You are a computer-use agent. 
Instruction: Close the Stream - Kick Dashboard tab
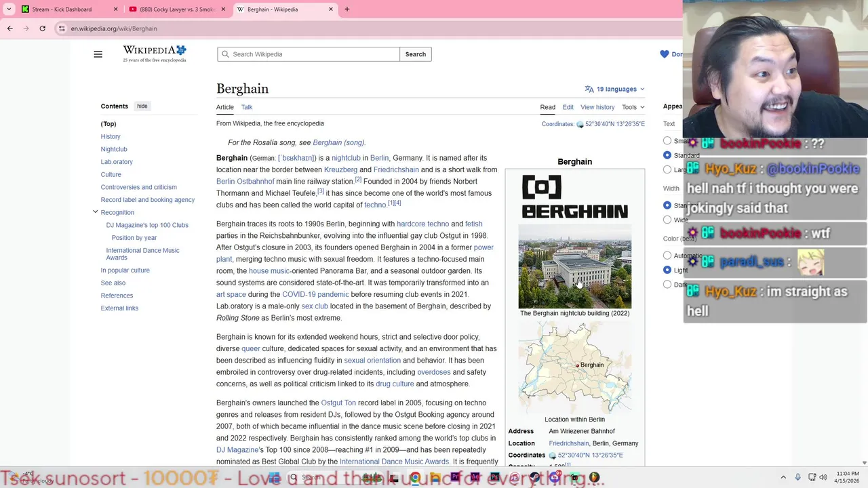point(115,9)
